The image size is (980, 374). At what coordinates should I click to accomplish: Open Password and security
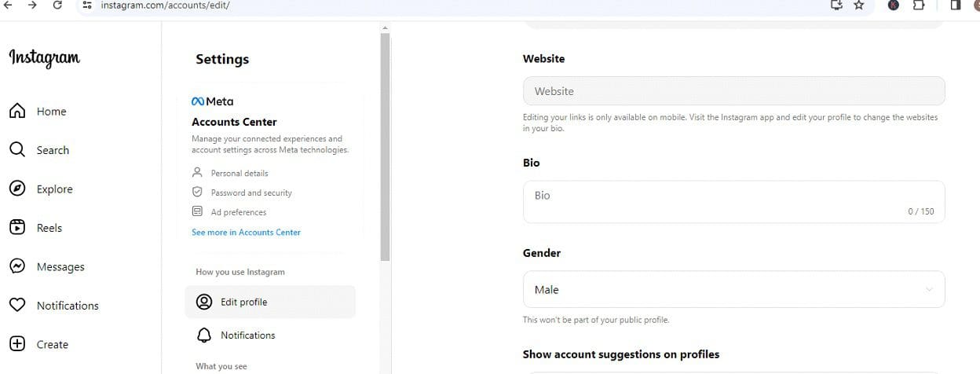251,192
